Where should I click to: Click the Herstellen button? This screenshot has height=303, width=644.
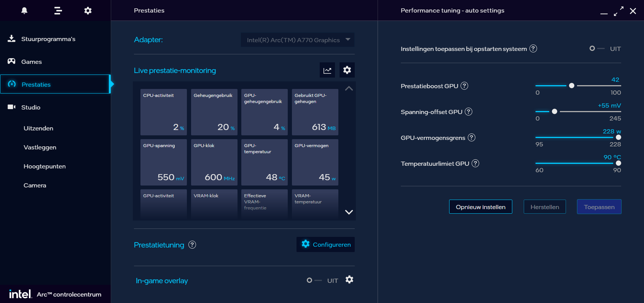[545, 207]
